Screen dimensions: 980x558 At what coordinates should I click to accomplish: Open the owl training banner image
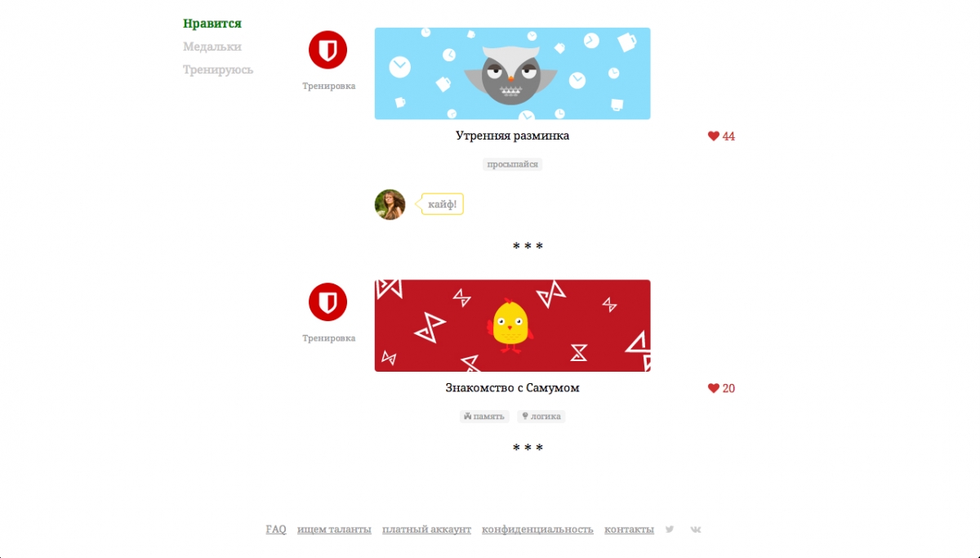(x=512, y=74)
